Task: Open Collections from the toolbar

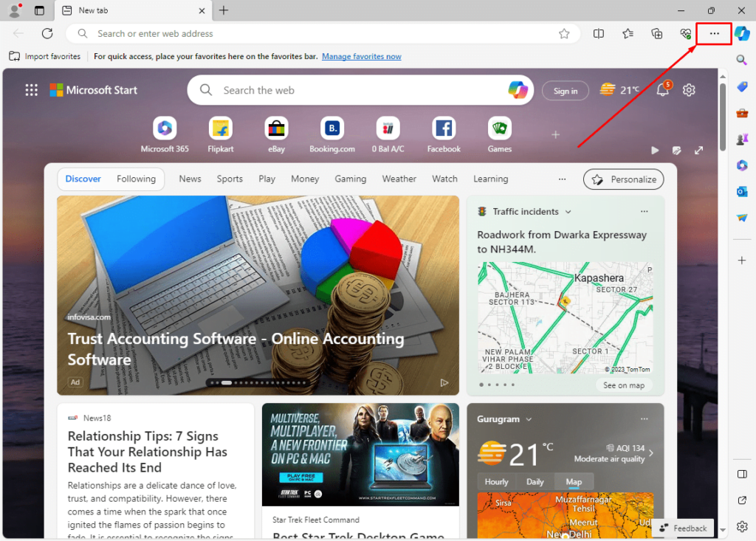Action: (x=655, y=33)
